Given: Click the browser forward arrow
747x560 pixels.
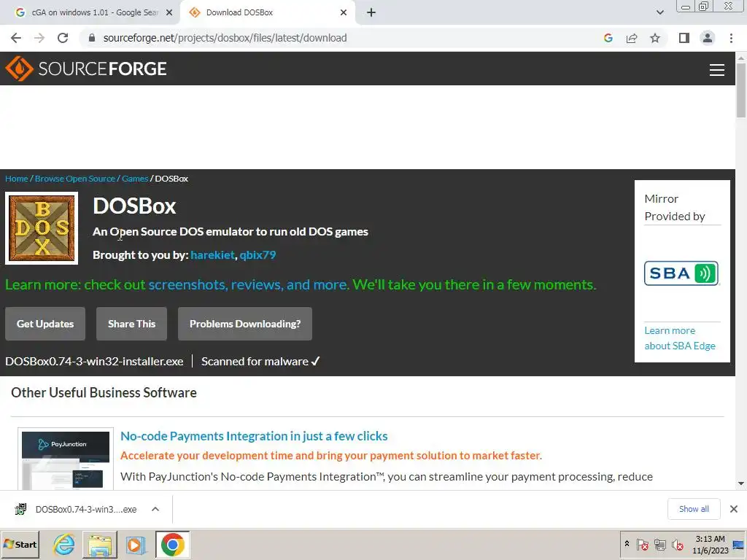Looking at the screenshot, I should point(39,38).
